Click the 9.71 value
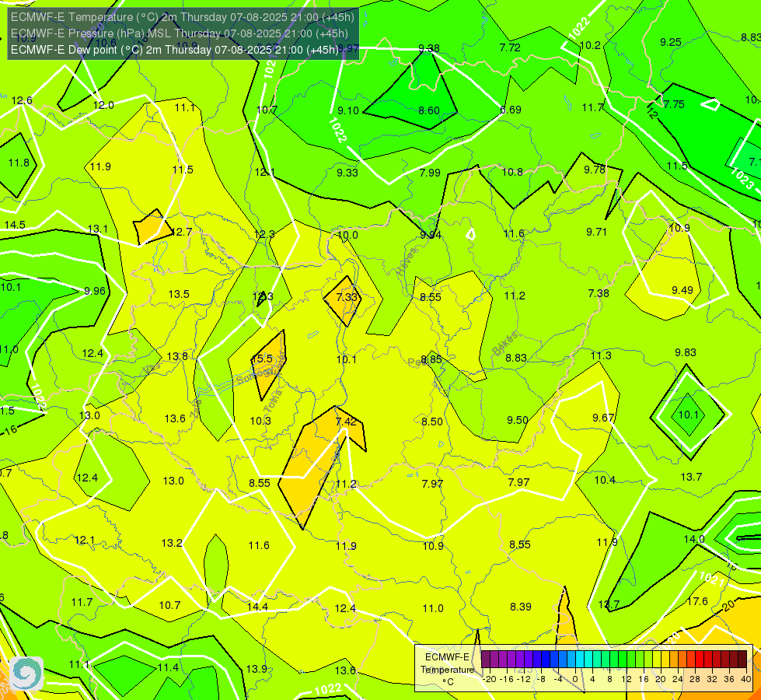Image resolution: width=761 pixels, height=700 pixels. pyautogui.click(x=596, y=233)
